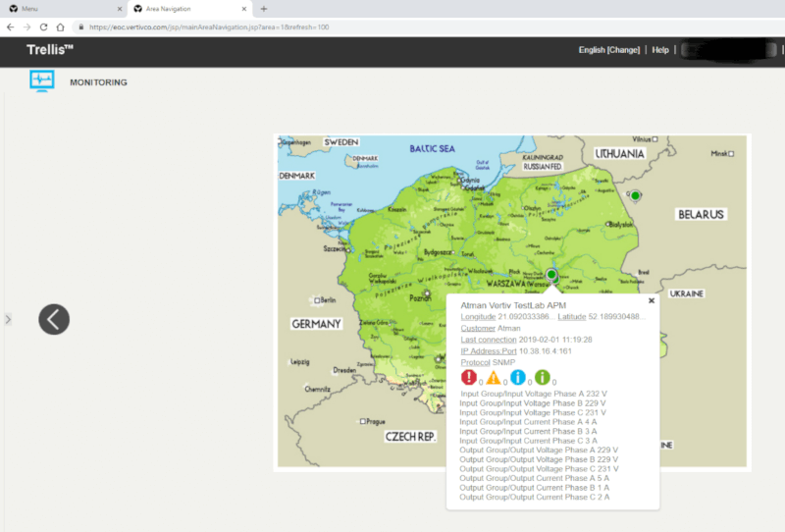Click the green normal status icon
This screenshot has width=785, height=532.
click(x=542, y=378)
